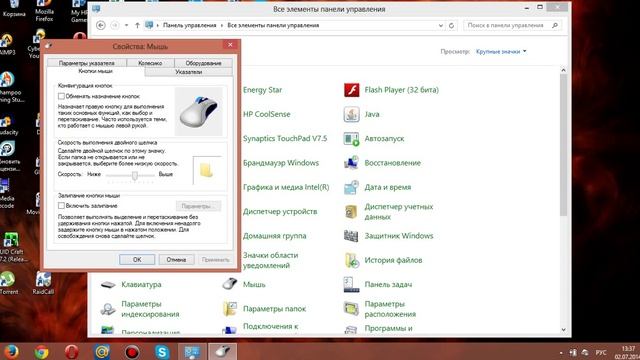Open Synaptics TouchPad V7.5 link
The image size is (640, 360).
point(285,138)
